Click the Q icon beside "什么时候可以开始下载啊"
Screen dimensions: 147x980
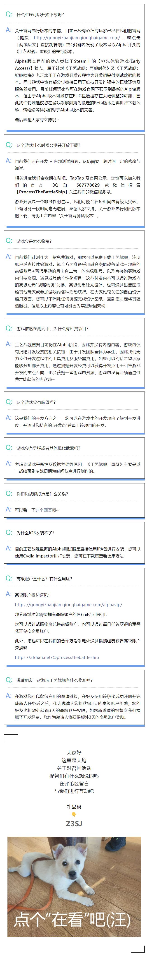coord(9,14)
